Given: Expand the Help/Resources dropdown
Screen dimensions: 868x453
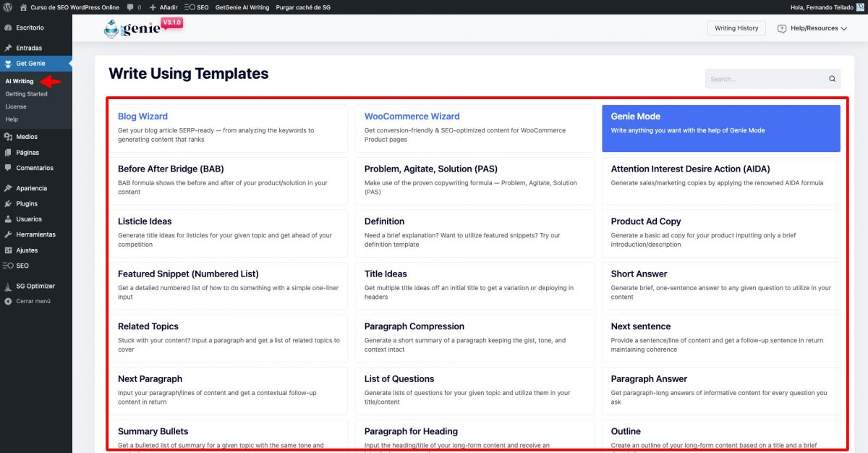Looking at the screenshot, I should [812, 28].
